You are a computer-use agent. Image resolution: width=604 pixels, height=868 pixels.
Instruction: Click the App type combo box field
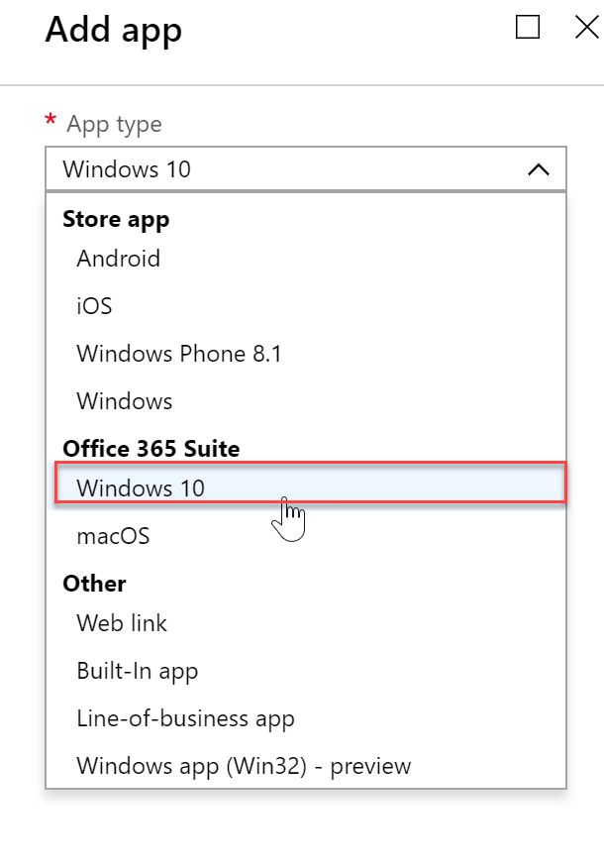coord(306,169)
